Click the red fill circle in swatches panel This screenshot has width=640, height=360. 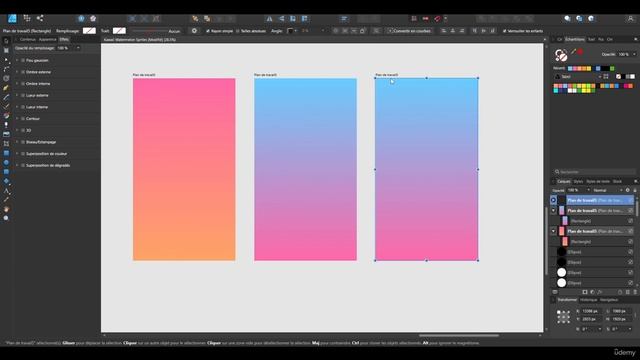click(x=580, y=52)
